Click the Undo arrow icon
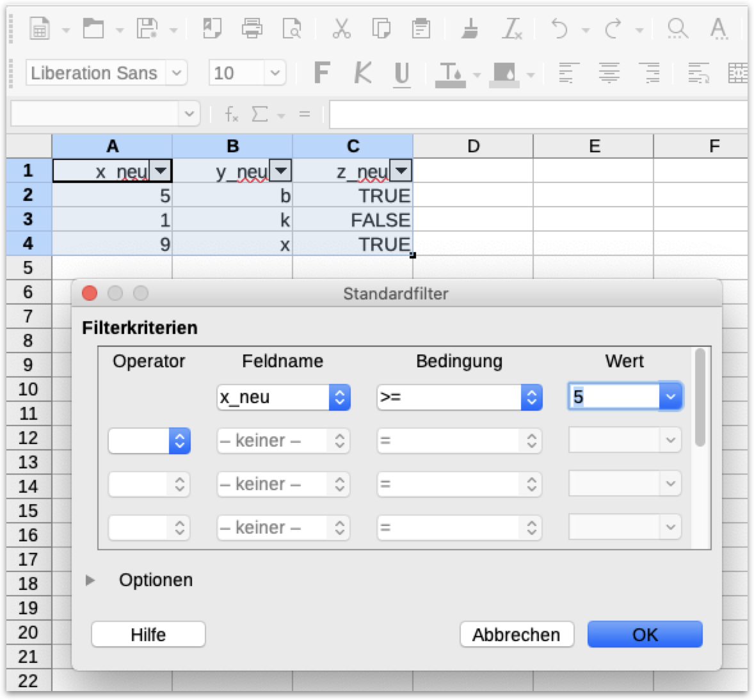The image size is (754, 700). click(559, 29)
